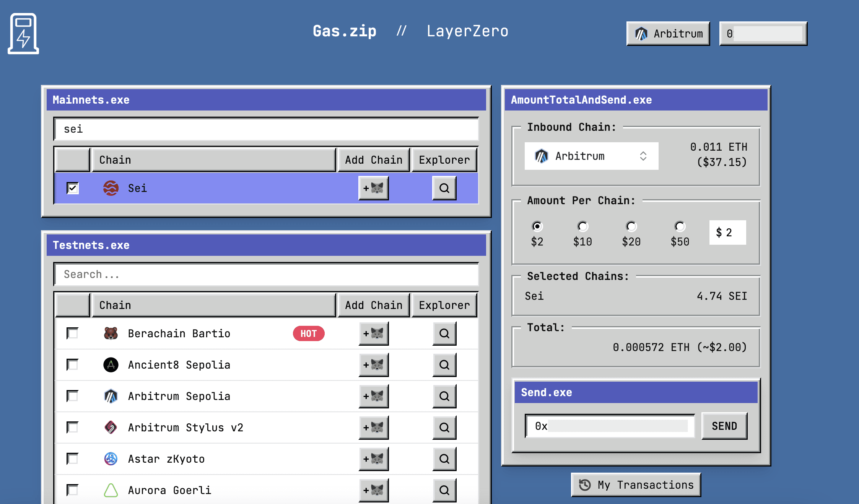The height and width of the screenshot is (504, 859).
Task: Click Testnets Add Chain column header
Action: [374, 305]
